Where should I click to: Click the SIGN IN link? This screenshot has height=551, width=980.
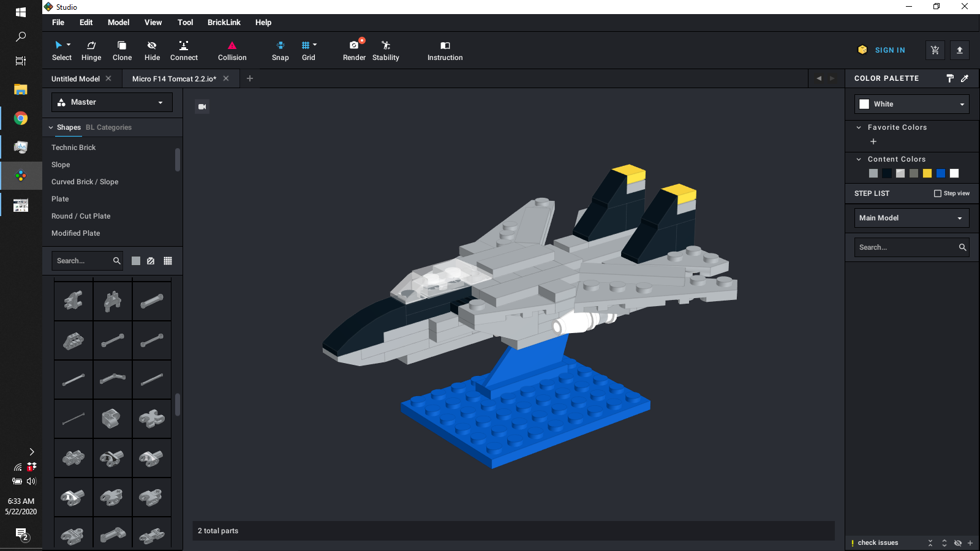click(890, 50)
